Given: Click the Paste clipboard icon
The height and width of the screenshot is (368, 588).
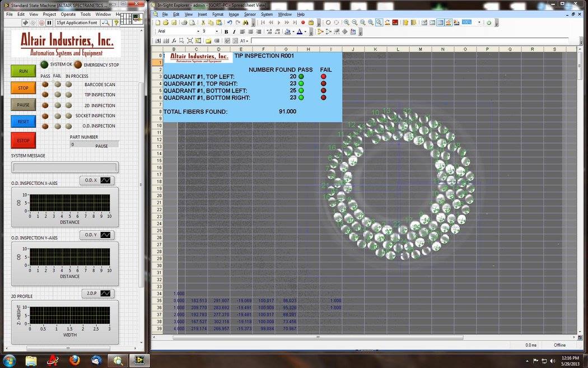Looking at the screenshot, I should click(x=219, y=22).
